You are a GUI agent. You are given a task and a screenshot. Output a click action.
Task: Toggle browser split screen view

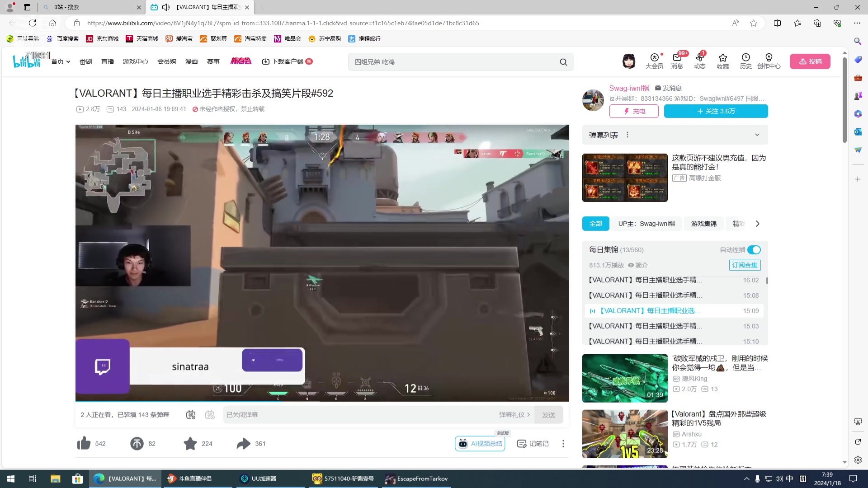[x=777, y=23]
